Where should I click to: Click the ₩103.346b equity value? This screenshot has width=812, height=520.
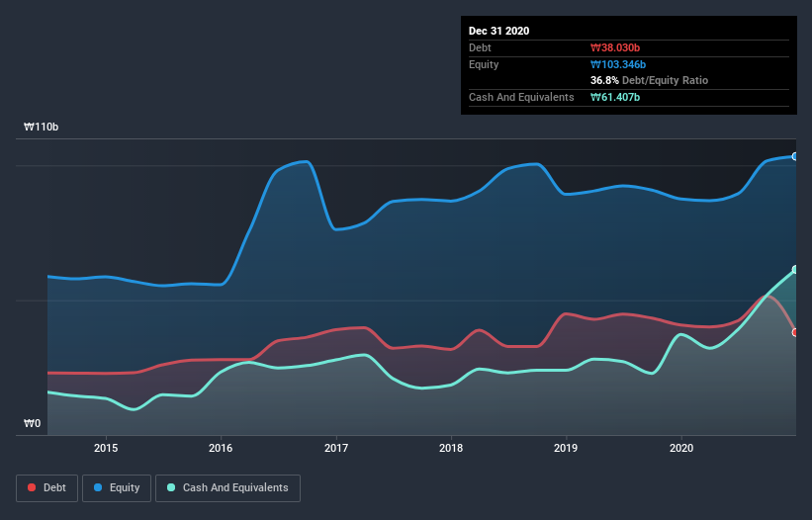point(618,64)
